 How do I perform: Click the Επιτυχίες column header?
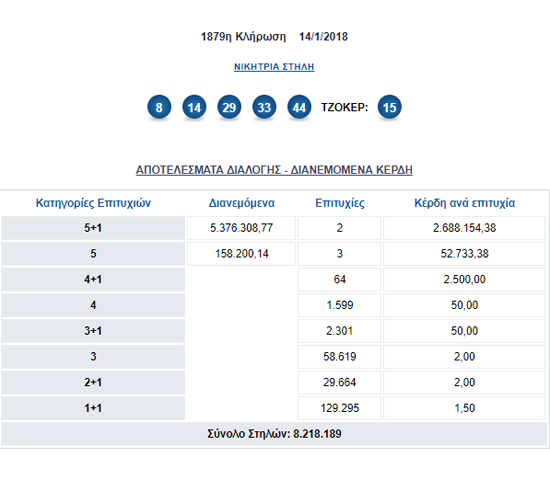coord(340,203)
